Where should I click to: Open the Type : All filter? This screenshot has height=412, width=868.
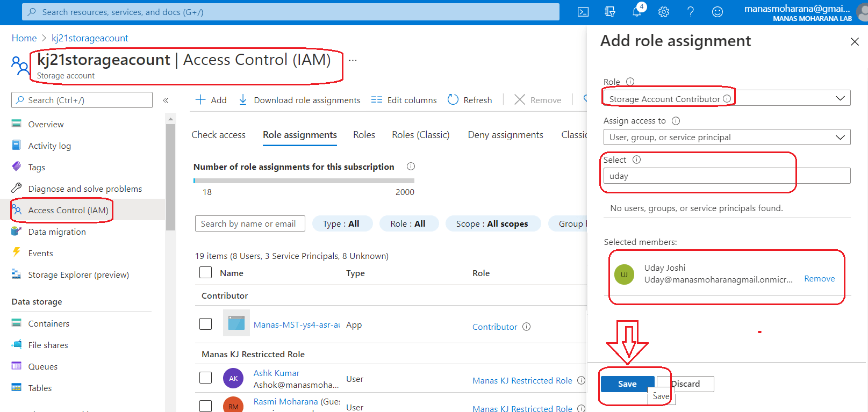(341, 223)
